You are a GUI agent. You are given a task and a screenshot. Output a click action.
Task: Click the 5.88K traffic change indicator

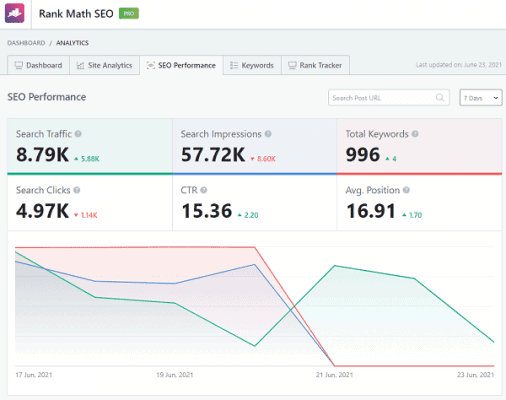point(87,159)
